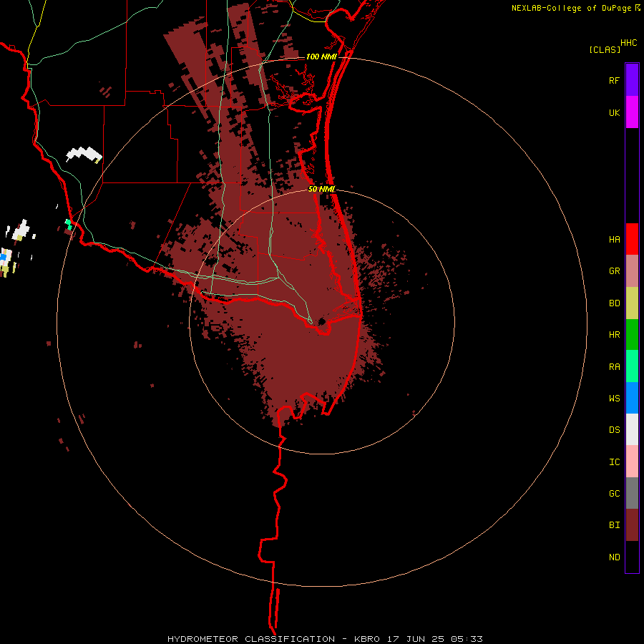
Task: Click the RF purple legend swatch
Action: [x=632, y=80]
